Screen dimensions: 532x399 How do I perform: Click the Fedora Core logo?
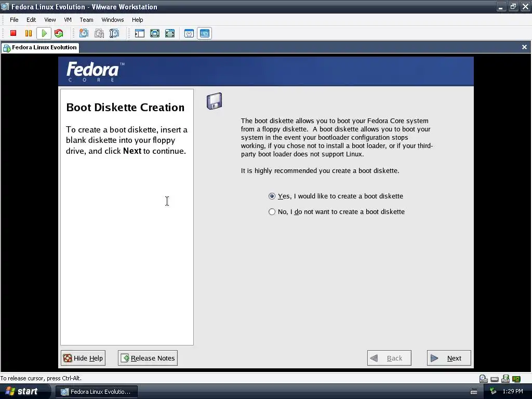tap(96, 72)
